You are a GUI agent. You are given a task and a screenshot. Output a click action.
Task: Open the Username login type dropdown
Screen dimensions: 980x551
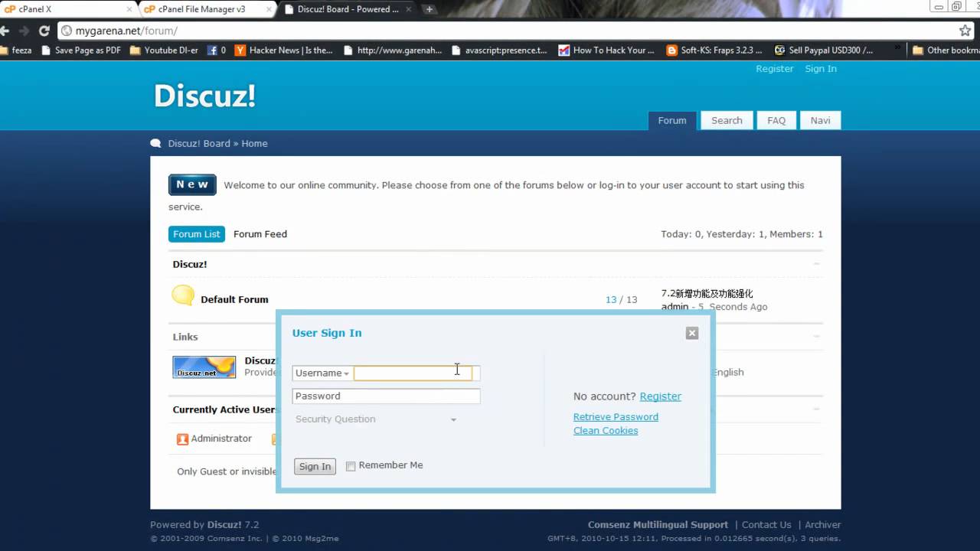click(322, 373)
